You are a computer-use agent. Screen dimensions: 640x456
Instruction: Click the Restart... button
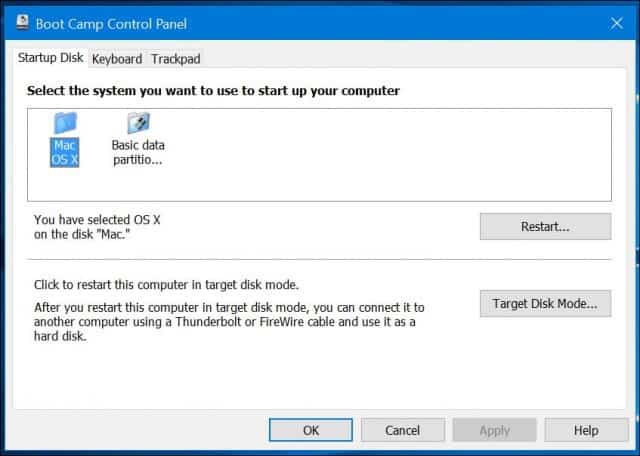(545, 226)
